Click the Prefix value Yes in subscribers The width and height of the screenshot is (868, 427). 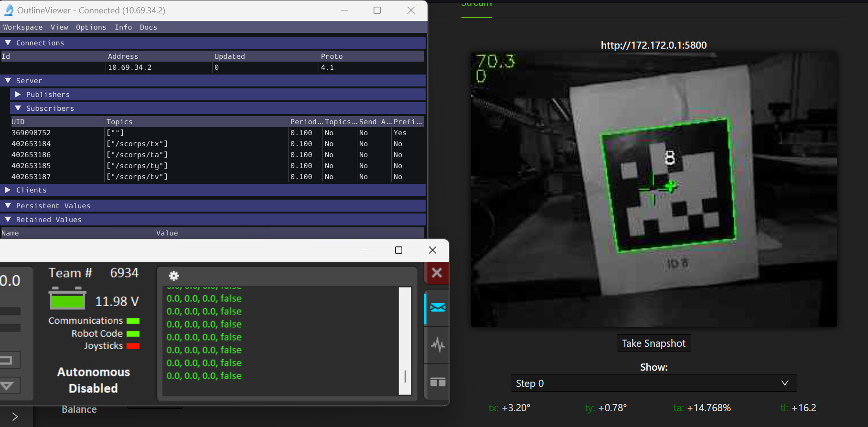[400, 133]
